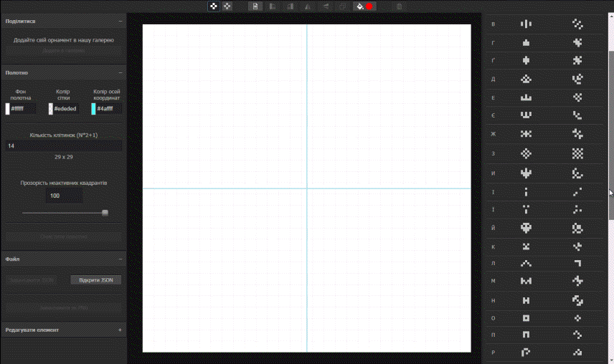Pick the diagonal pattern icon for letter З
Image resolution: width=614 pixels, height=364 pixels.
point(577,153)
